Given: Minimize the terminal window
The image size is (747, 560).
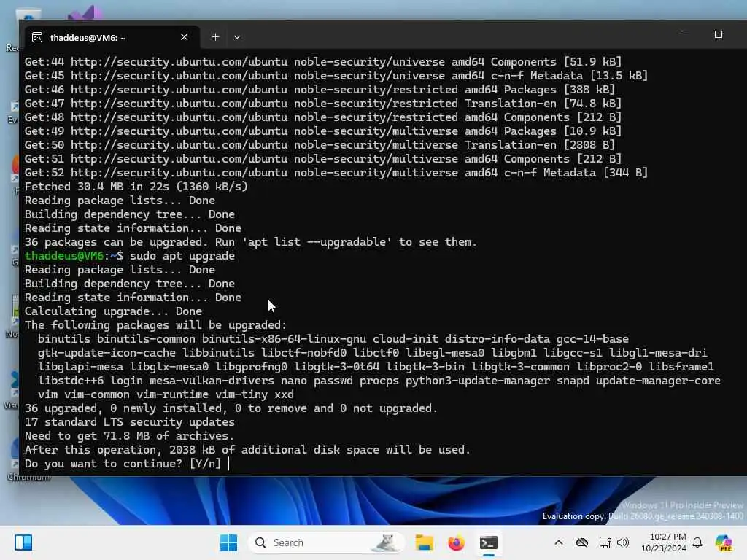Looking at the screenshot, I should coord(684,34).
